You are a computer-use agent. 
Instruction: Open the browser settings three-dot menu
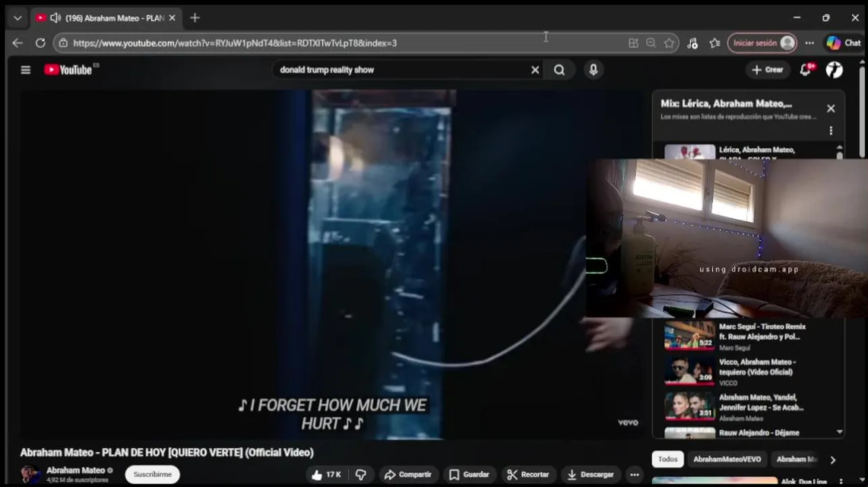(x=809, y=43)
